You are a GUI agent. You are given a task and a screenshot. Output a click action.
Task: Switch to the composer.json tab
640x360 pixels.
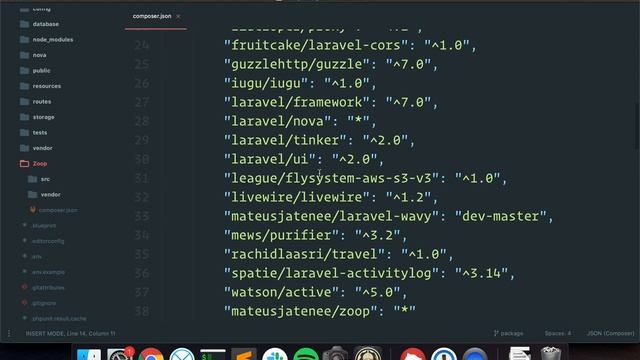152,16
